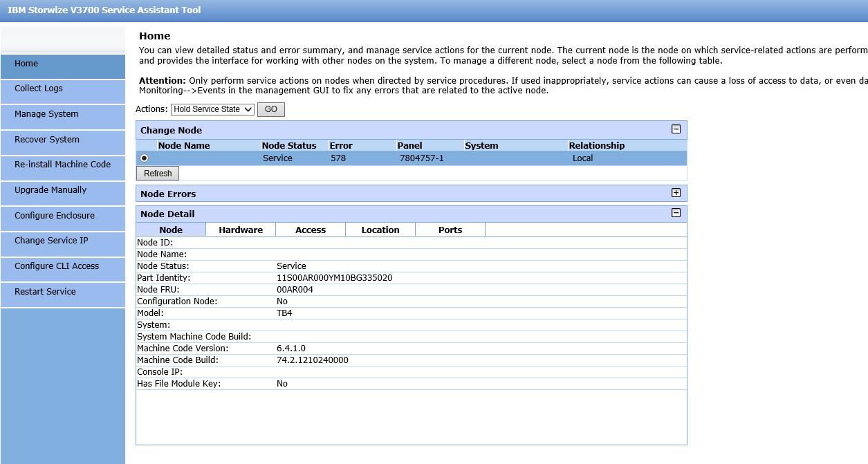
Task: Select the Ports tab
Action: pyautogui.click(x=450, y=229)
